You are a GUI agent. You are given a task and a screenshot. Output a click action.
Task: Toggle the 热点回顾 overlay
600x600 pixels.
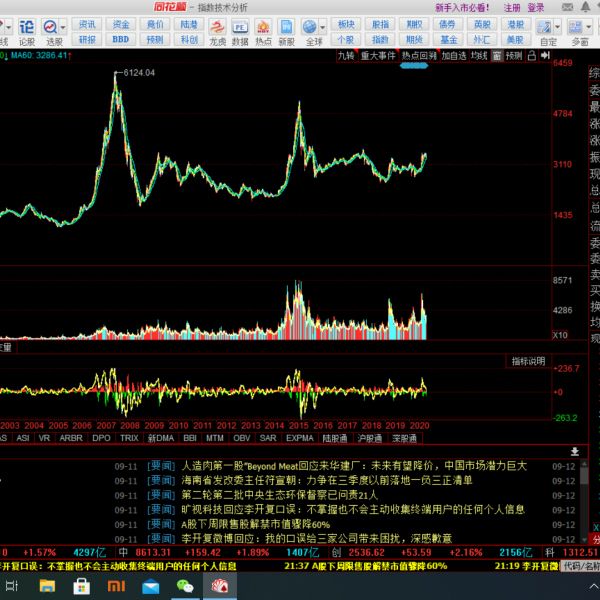point(419,56)
